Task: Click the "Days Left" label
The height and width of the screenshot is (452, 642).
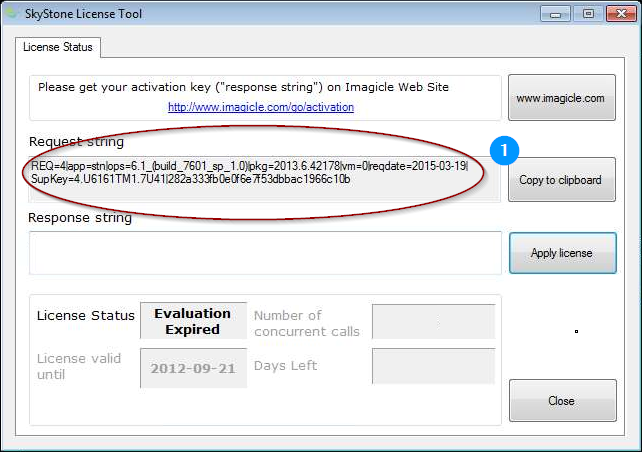Action: [285, 365]
